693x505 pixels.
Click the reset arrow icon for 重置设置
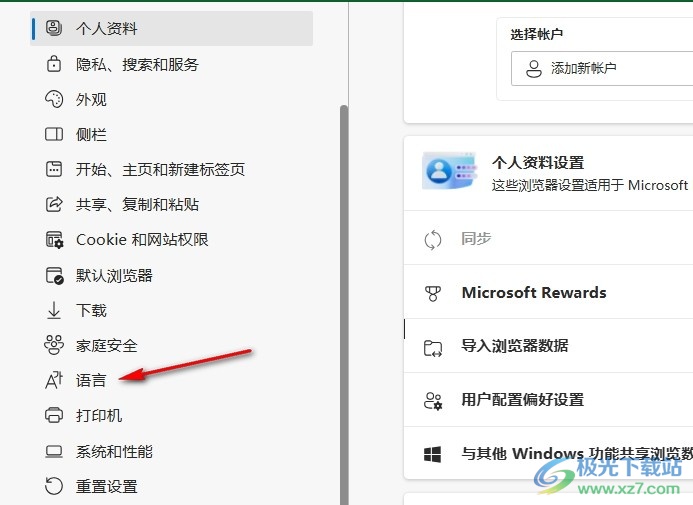coord(54,486)
